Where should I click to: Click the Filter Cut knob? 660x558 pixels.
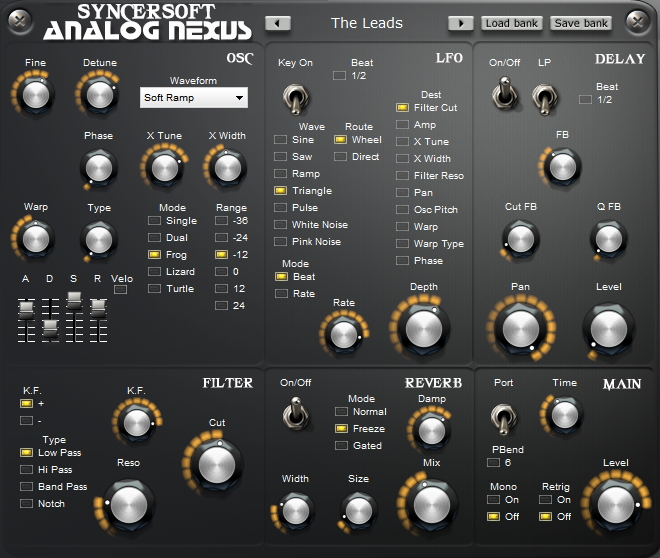click(216, 465)
